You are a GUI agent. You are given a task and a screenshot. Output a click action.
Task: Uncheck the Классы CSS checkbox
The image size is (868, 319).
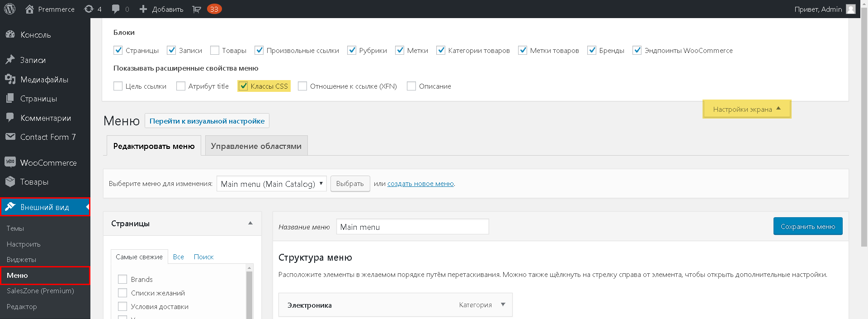pyautogui.click(x=243, y=86)
